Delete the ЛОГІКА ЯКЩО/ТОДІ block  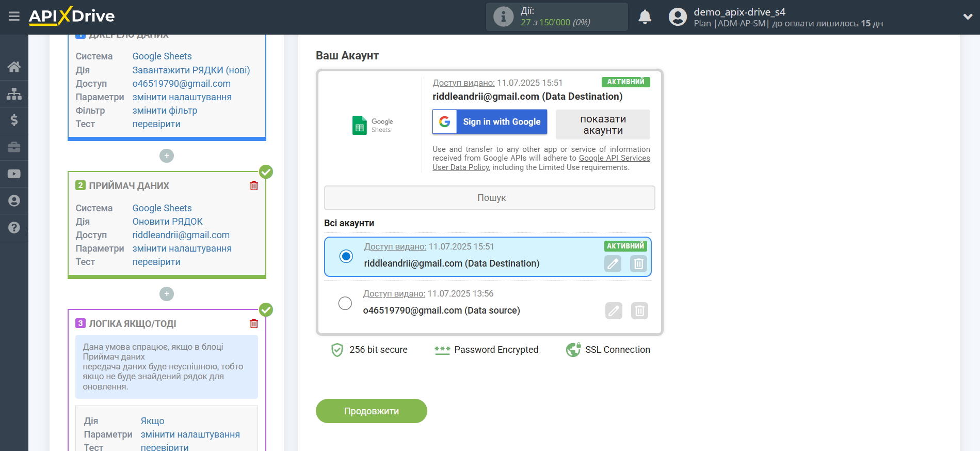(254, 323)
